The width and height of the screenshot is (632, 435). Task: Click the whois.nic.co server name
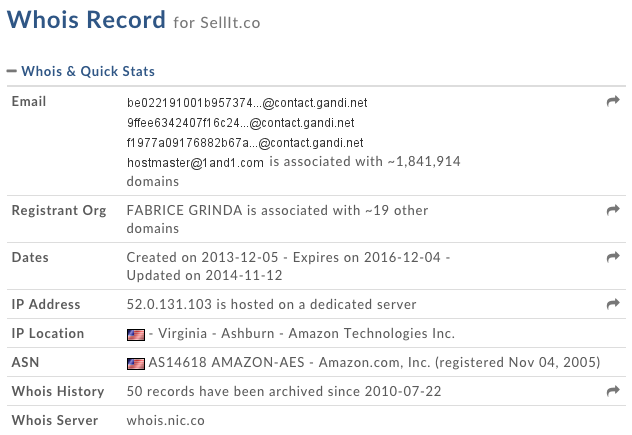point(165,421)
